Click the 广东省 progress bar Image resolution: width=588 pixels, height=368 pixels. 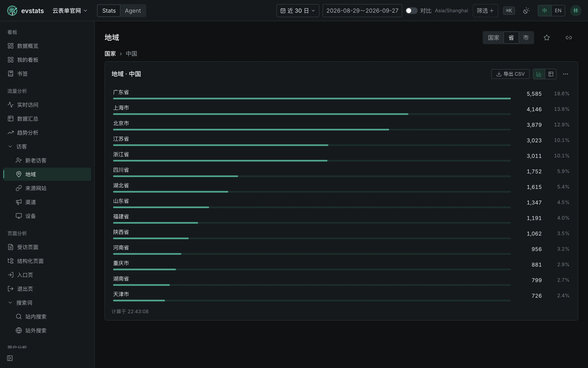coord(312,99)
